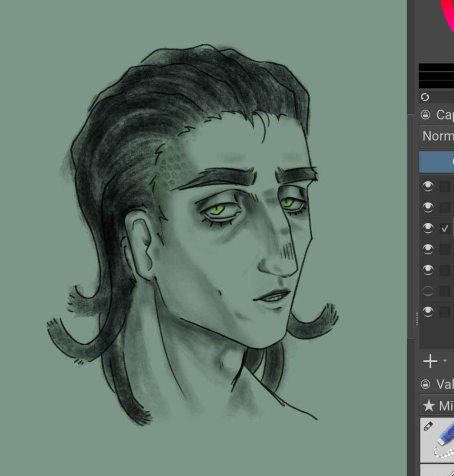454x476 pixels.
Task: Click the vertical scrollbar beside the canvas
Action: pyautogui.click(x=411, y=226)
